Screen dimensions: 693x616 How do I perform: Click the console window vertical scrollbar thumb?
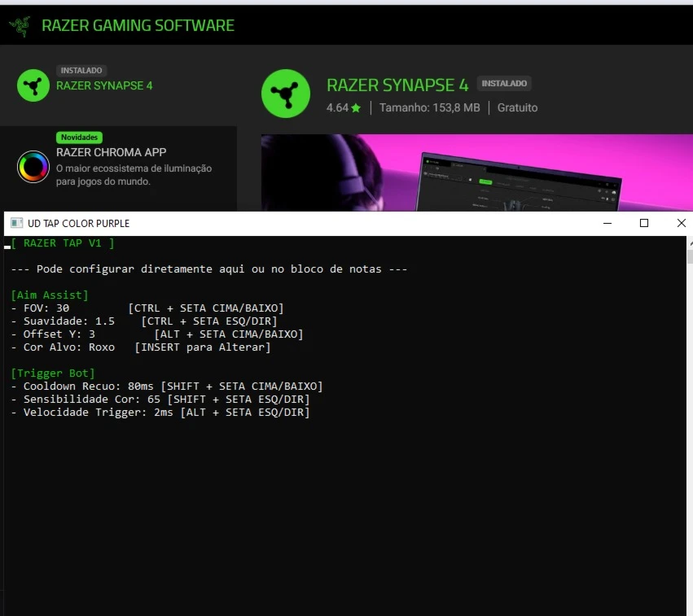(690, 256)
